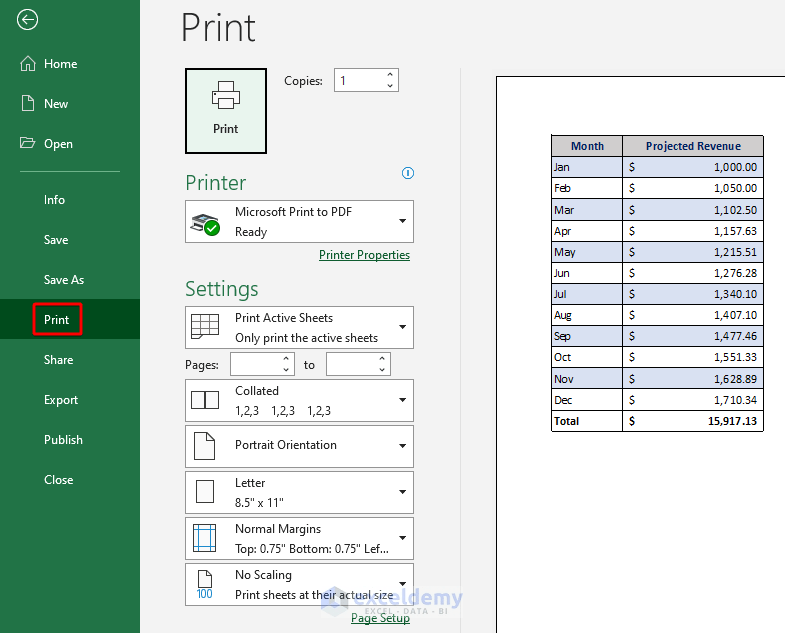785x633 pixels.
Task: Click the 1,000.00 value for Jan
Action: 735,167
